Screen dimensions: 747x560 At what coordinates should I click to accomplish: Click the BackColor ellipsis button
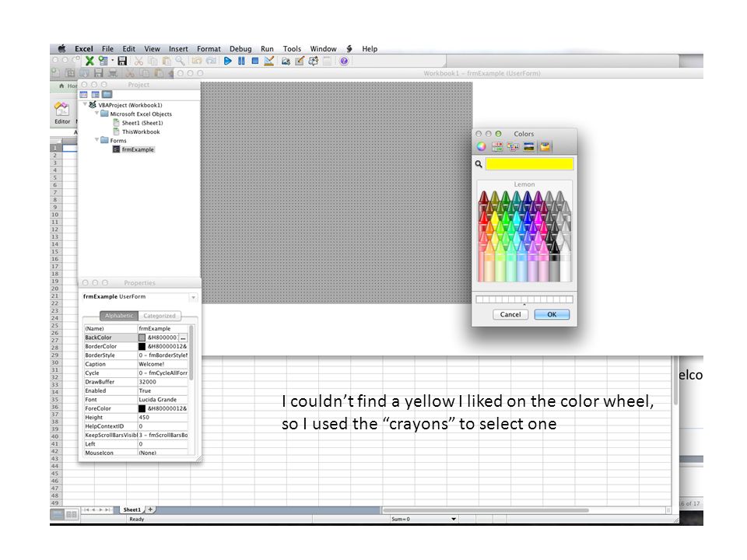pyautogui.click(x=183, y=338)
